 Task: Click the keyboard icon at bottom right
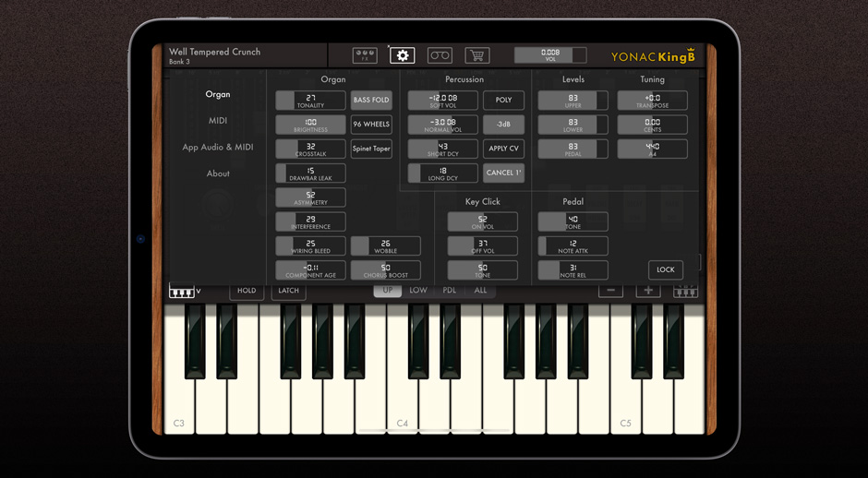[x=685, y=291]
